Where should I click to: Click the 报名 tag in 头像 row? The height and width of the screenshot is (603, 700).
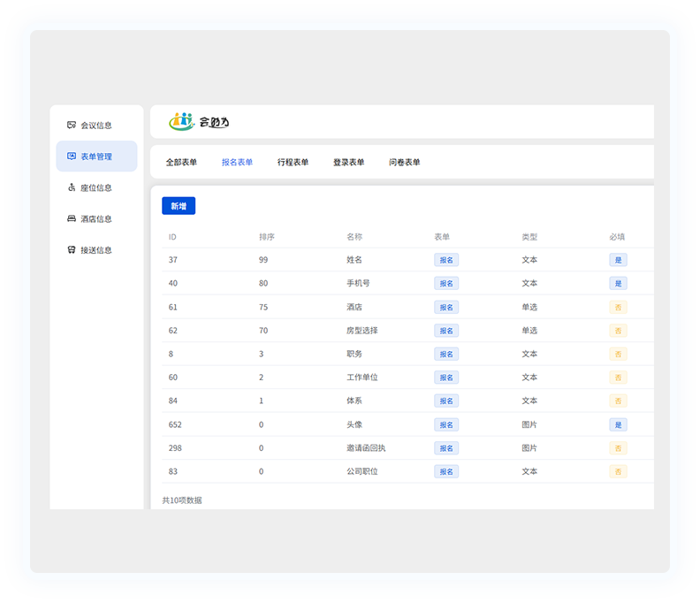446,424
